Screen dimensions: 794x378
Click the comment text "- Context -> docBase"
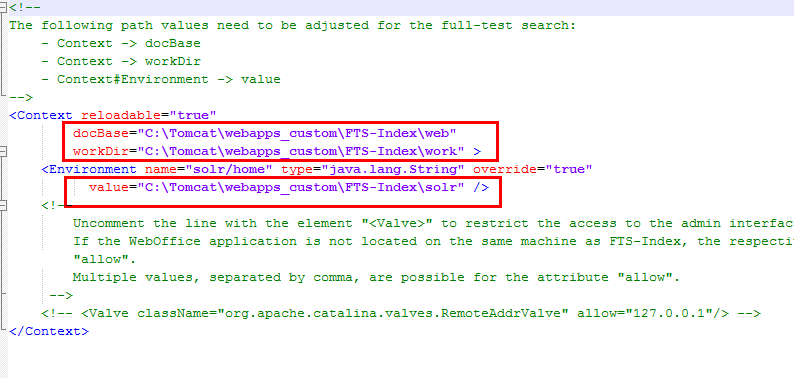point(121,44)
